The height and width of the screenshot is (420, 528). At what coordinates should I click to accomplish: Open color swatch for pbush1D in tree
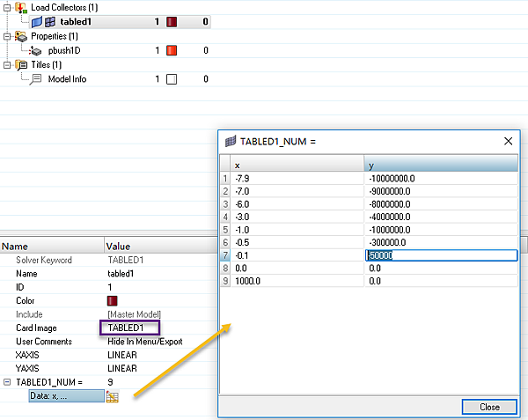[172, 50]
